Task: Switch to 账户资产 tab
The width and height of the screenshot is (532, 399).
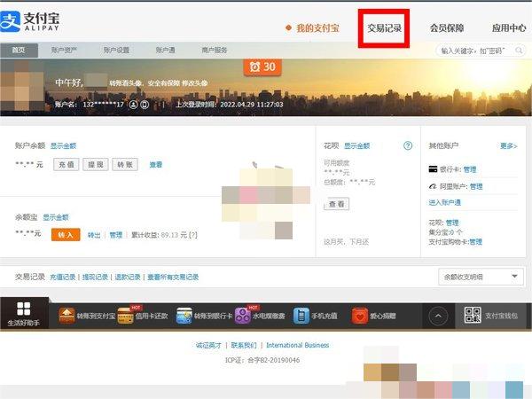Action: (x=65, y=51)
